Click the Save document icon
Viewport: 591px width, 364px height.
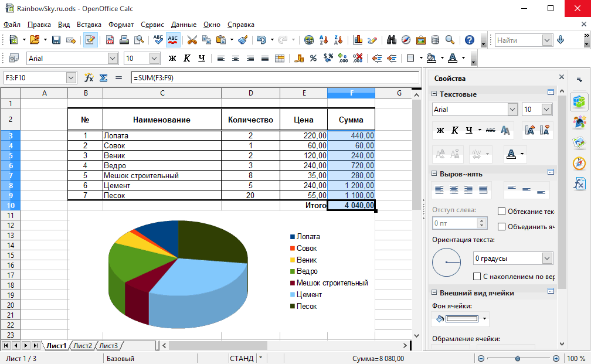coord(56,40)
